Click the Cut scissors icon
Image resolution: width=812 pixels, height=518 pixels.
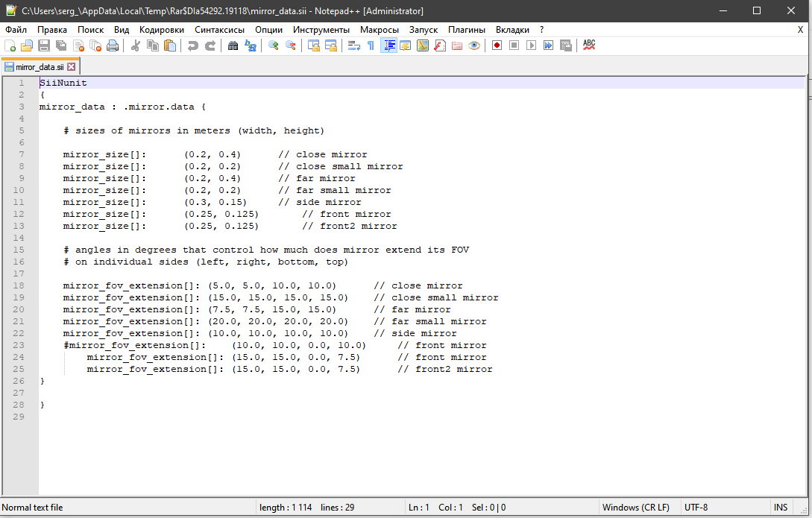pyautogui.click(x=136, y=45)
